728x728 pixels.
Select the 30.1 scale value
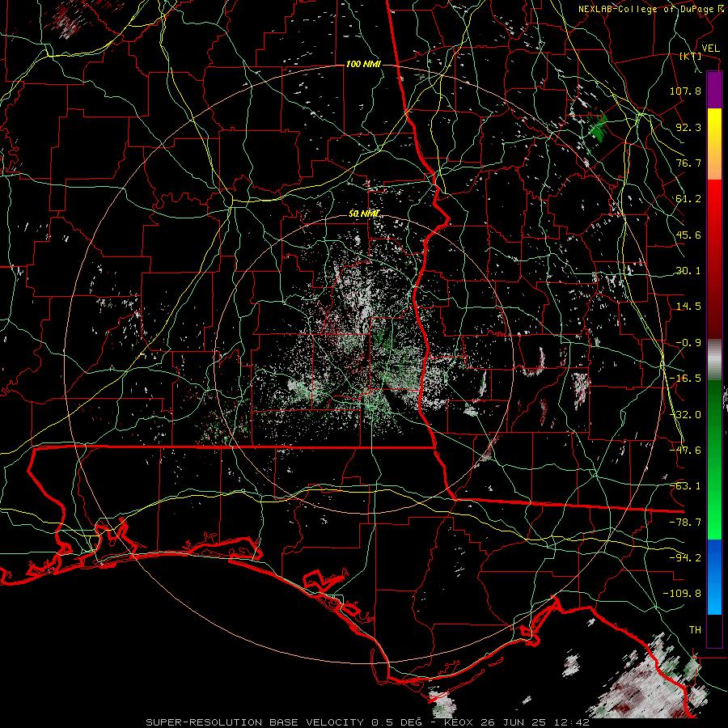click(688, 271)
